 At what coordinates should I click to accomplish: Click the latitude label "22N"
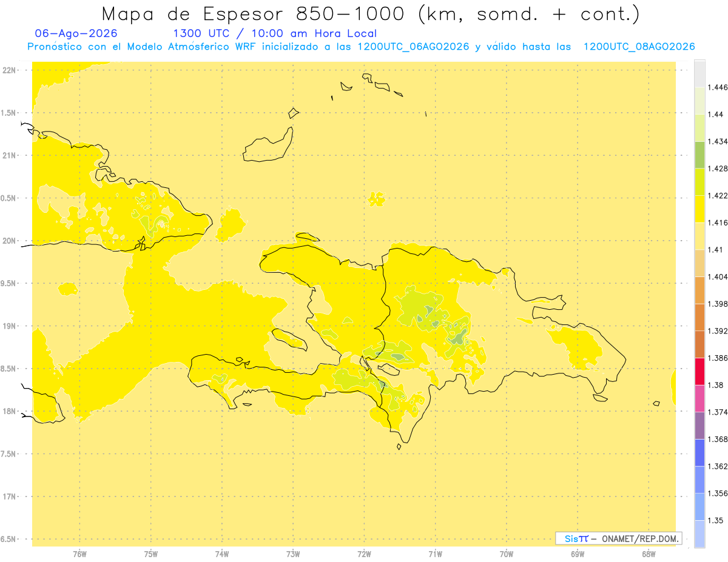click(x=10, y=70)
